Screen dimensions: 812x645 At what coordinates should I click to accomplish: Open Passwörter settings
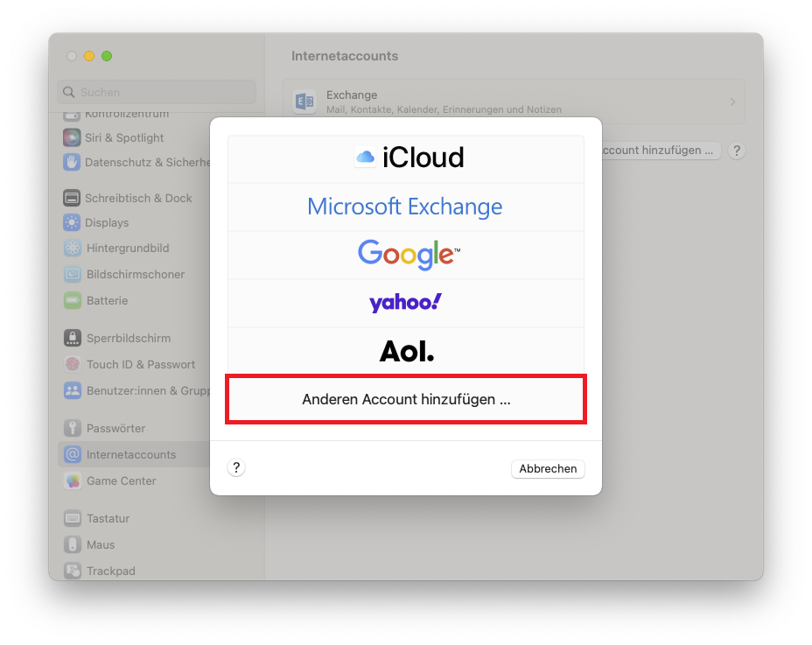click(71, 428)
